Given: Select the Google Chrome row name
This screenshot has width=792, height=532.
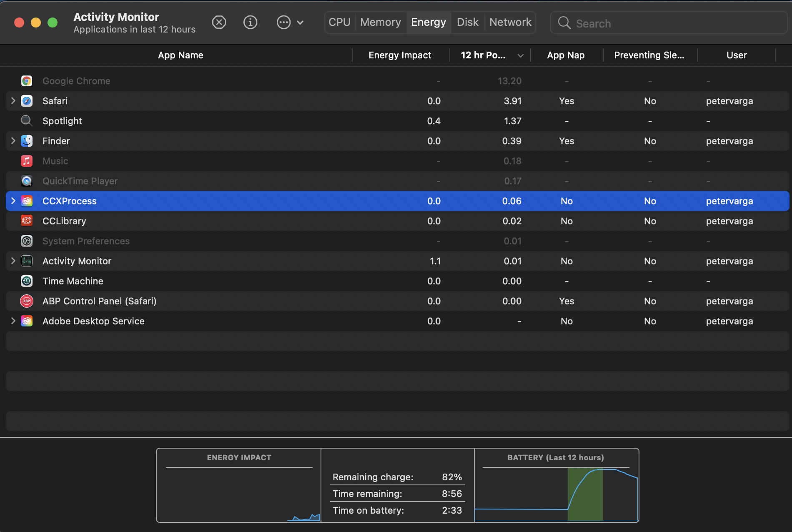Looking at the screenshot, I should pyautogui.click(x=76, y=81).
